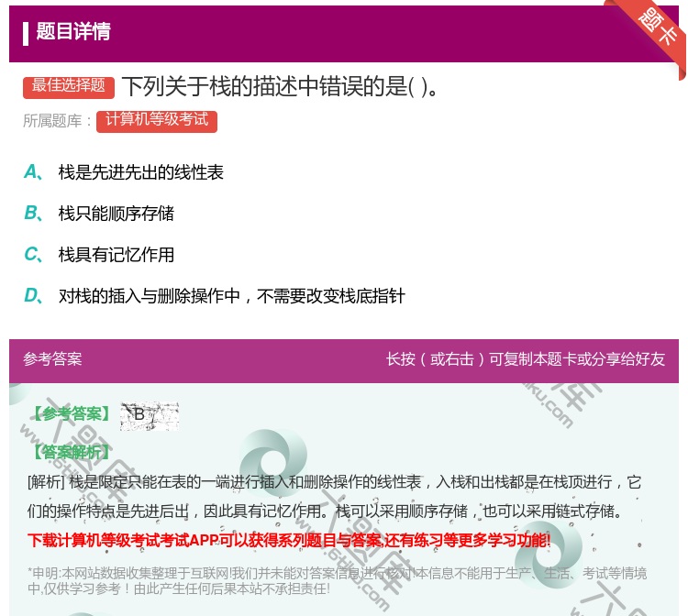Screen dimensions: 688x616
Task: Click the explanation paragraph starting with [解析]
Action: [x=334, y=496]
